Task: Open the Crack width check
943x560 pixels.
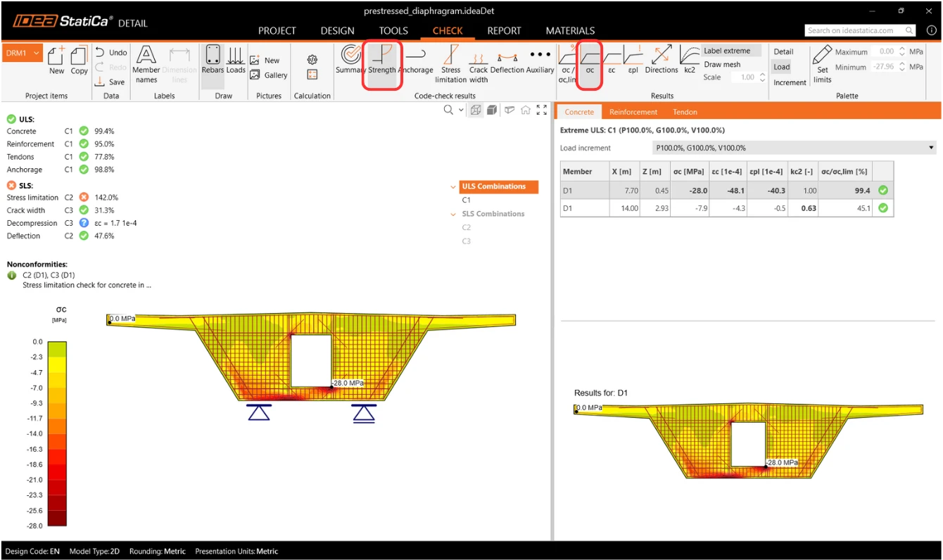Action: 479,65
